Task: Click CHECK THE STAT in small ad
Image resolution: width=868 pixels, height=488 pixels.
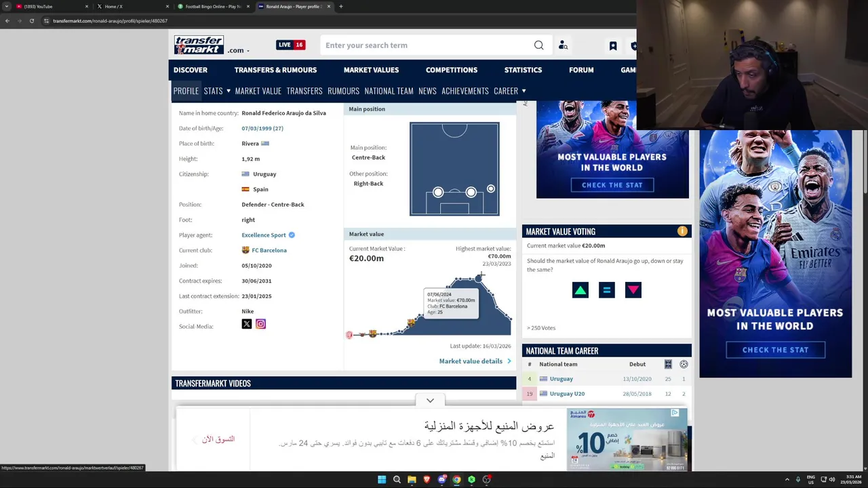Action: point(612,185)
